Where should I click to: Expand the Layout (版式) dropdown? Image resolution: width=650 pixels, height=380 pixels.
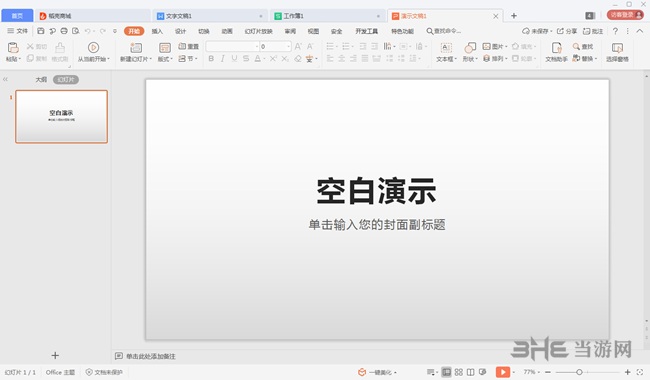tap(165, 59)
